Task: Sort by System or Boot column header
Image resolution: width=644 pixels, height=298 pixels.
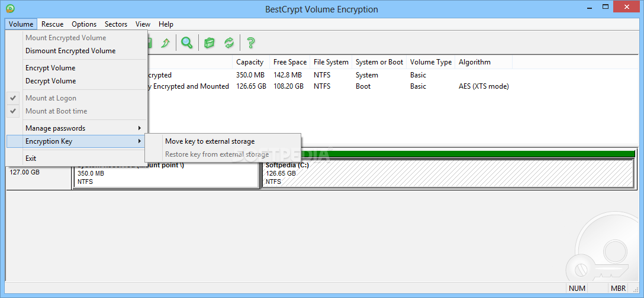Action: 379,62
